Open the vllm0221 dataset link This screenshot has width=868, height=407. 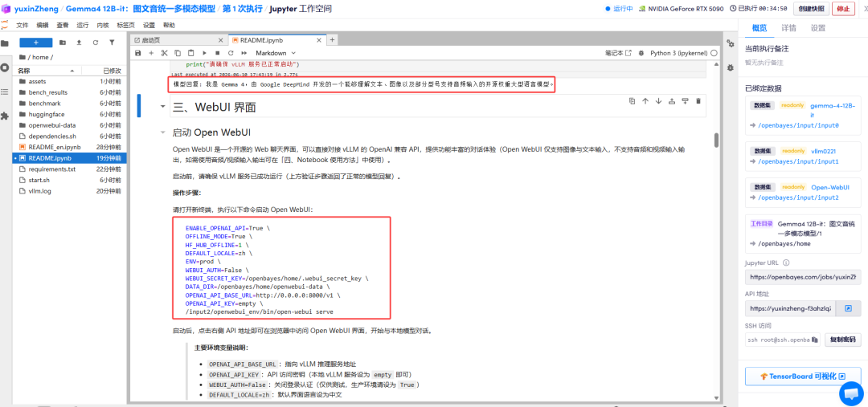click(x=825, y=151)
